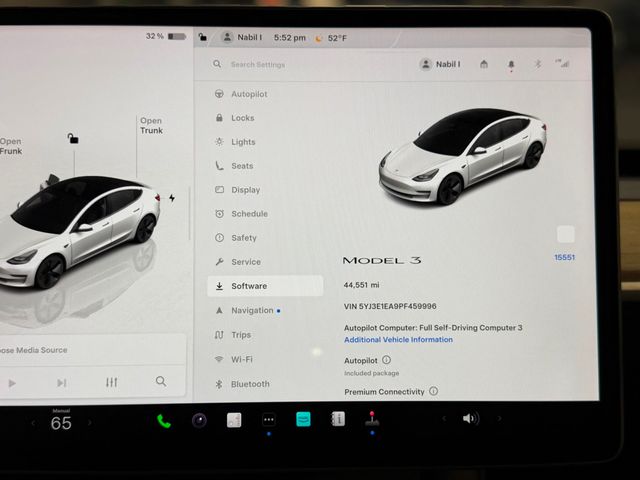Tap the 44,551 mi odometer reading
The width and height of the screenshot is (640, 480).
pos(361,285)
